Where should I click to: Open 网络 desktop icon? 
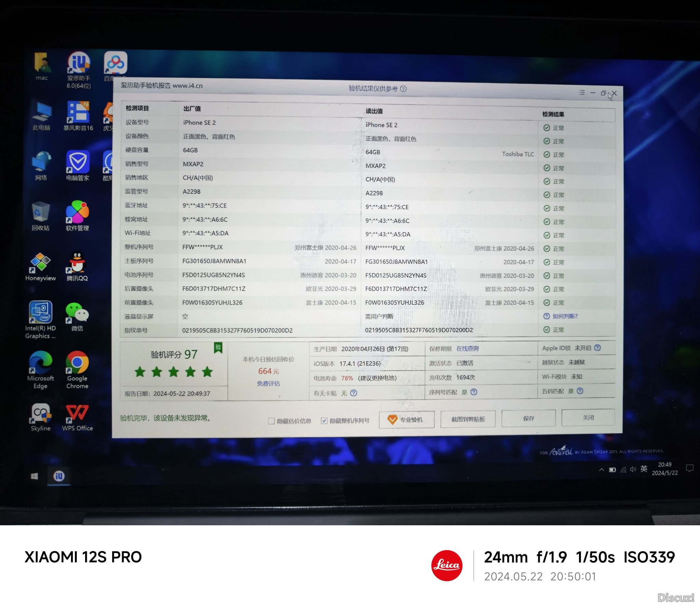click(x=41, y=166)
